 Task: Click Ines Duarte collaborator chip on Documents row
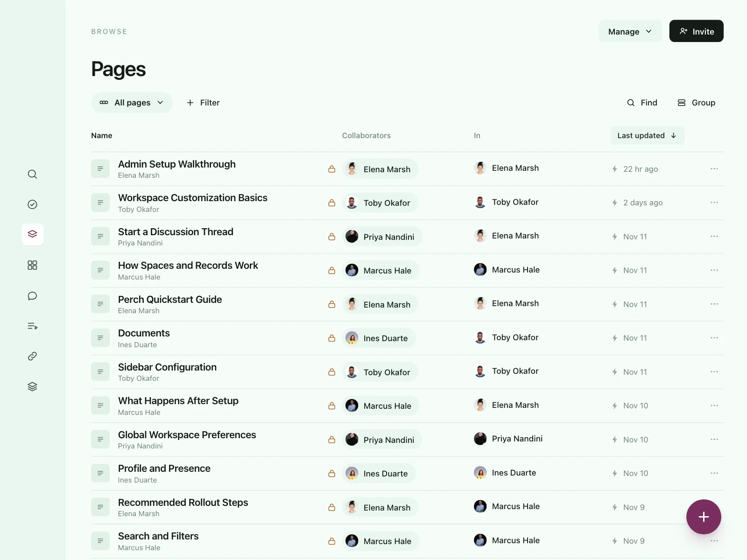click(x=379, y=338)
